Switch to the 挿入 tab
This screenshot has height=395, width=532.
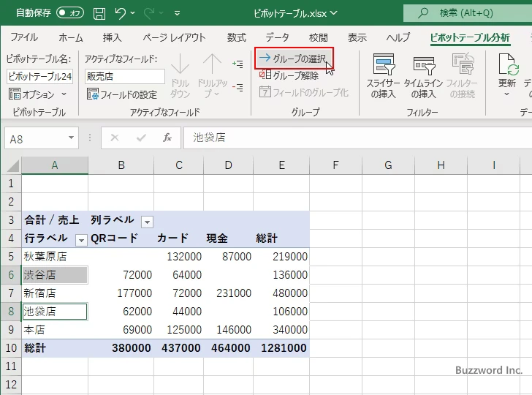pyautogui.click(x=113, y=37)
